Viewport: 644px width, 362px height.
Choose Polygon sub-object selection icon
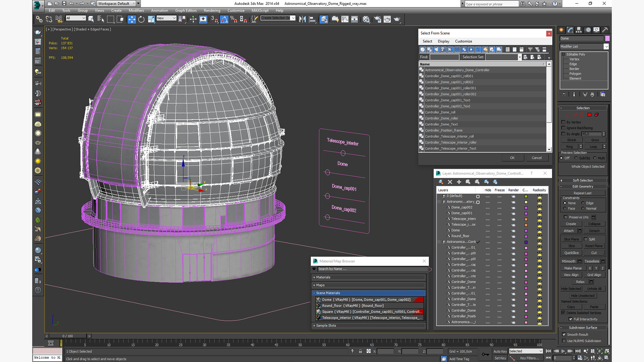point(589,115)
